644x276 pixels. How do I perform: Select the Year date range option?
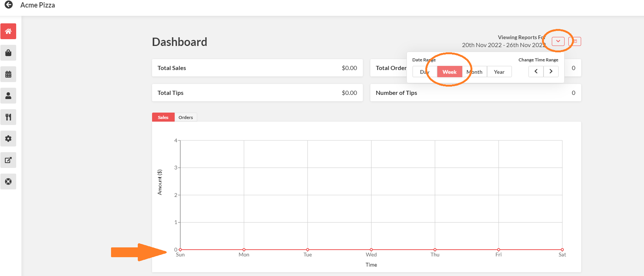click(499, 72)
